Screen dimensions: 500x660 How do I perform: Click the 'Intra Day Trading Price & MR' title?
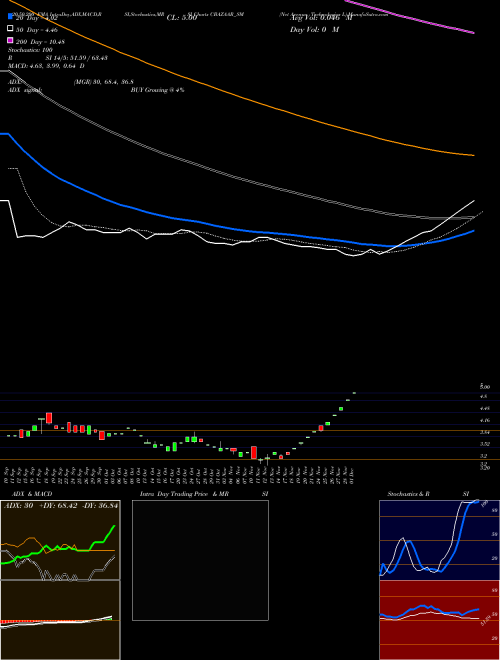tap(184, 494)
